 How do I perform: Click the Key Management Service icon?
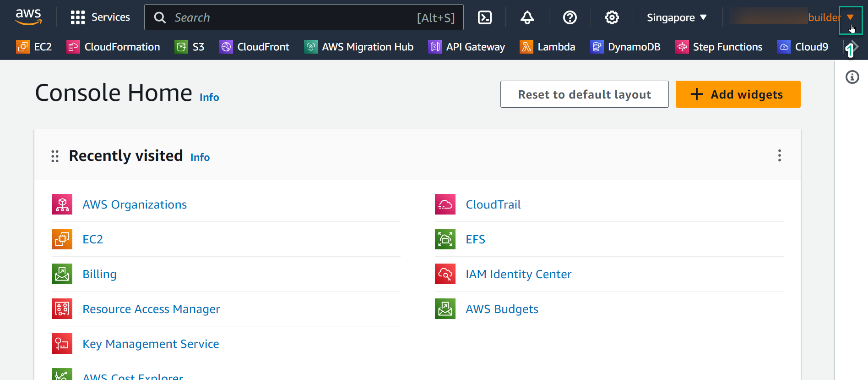[62, 344]
